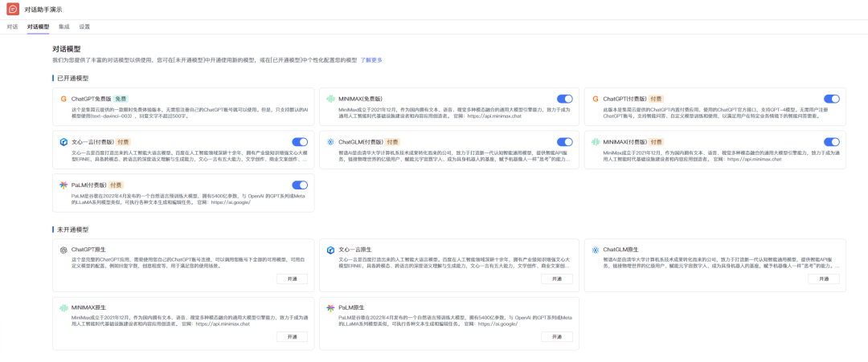
Task: Click the ChatGPT免费版 model icon
Action: tap(63, 99)
